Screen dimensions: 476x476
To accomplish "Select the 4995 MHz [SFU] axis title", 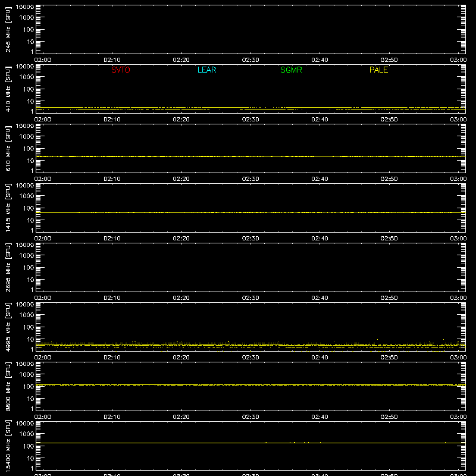I will 8,327.
